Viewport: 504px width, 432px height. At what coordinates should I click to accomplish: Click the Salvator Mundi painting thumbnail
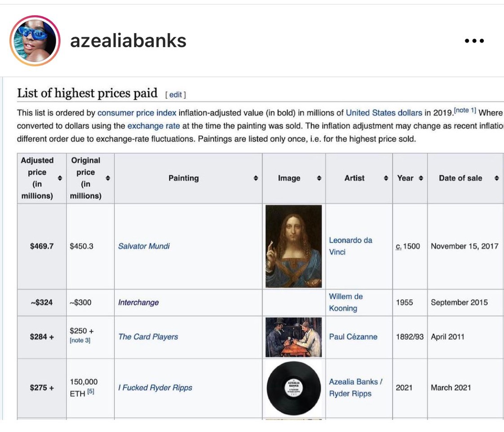(x=294, y=246)
